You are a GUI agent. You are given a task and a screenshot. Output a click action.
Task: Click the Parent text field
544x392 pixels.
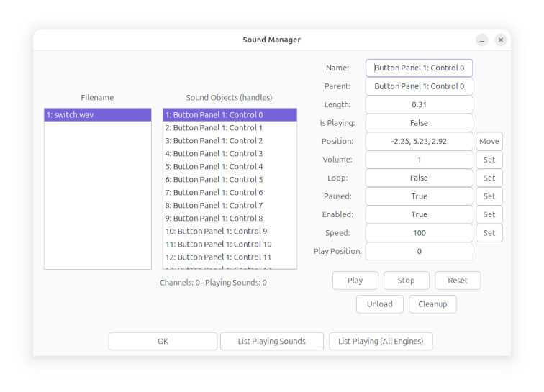point(419,86)
